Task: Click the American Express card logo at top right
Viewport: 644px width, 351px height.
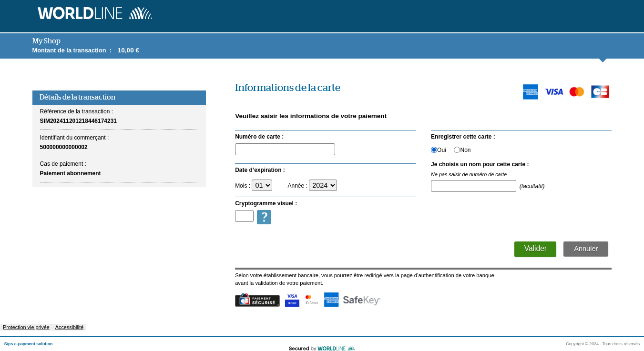Action: (531, 92)
